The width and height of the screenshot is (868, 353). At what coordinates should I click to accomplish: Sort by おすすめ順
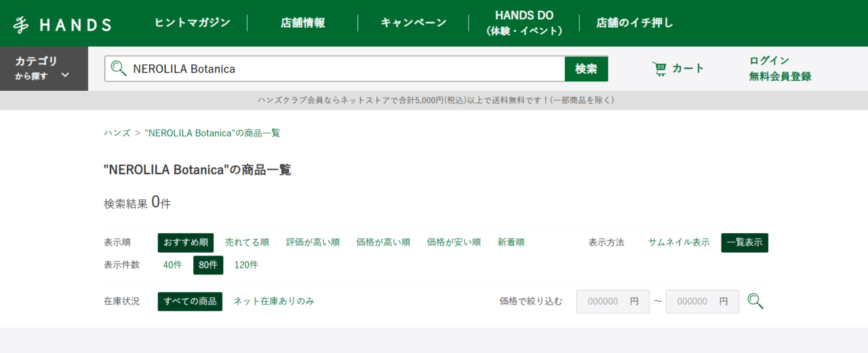pyautogui.click(x=186, y=243)
